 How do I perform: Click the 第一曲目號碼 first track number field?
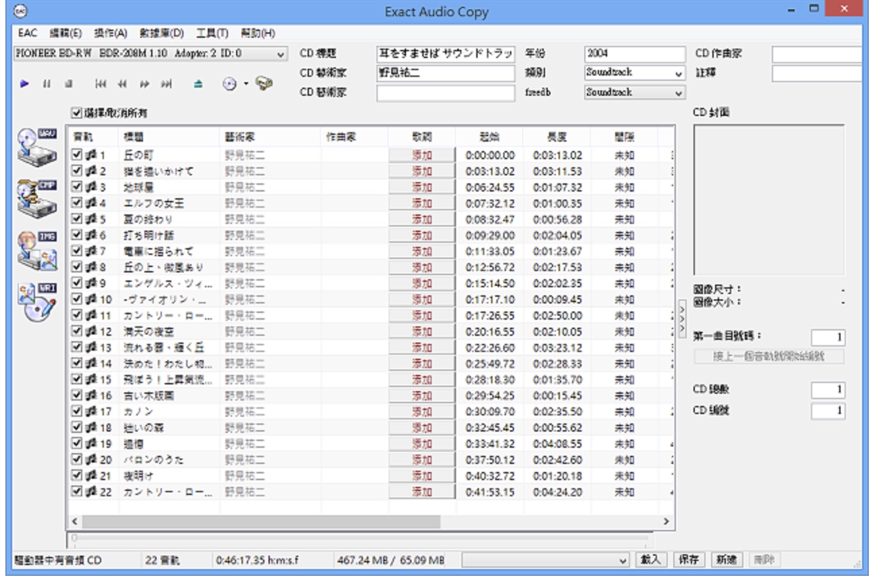pyautogui.click(x=828, y=337)
